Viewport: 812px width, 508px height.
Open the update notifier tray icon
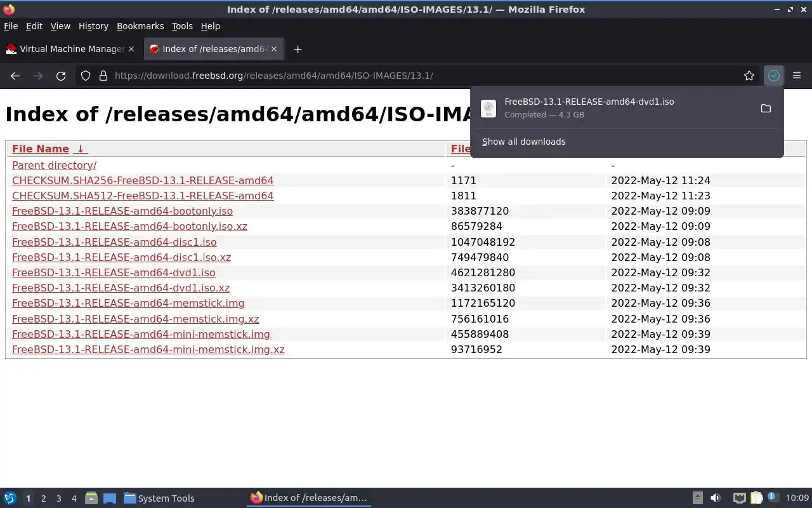point(772,497)
